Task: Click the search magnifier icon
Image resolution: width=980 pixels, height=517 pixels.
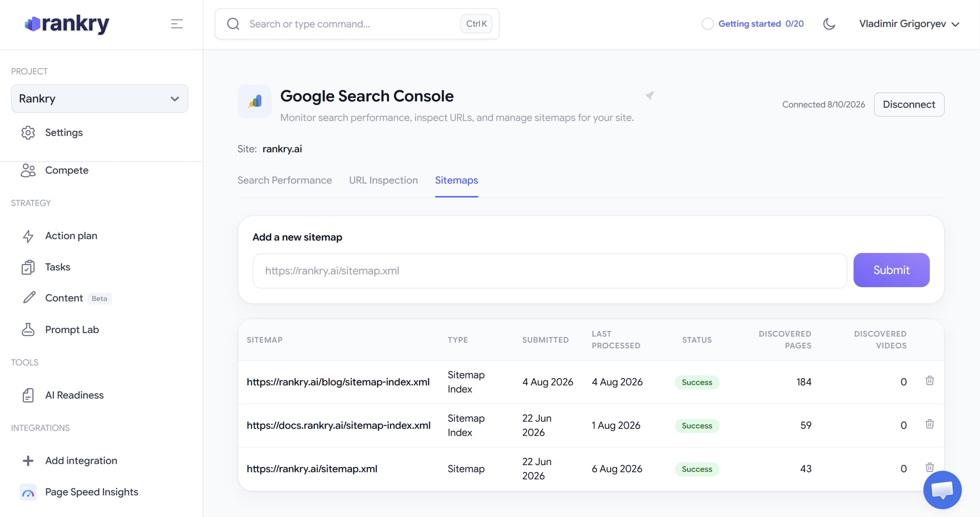Action: coord(233,24)
